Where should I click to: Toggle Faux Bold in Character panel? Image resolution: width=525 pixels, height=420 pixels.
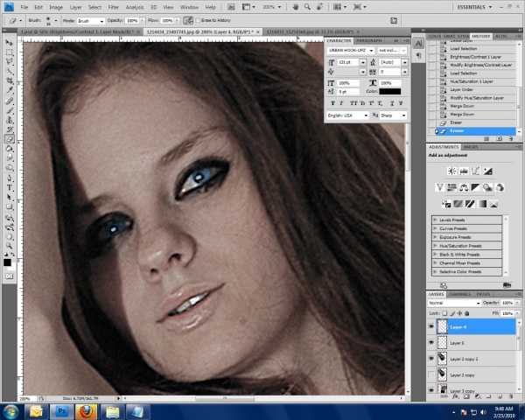pos(332,103)
